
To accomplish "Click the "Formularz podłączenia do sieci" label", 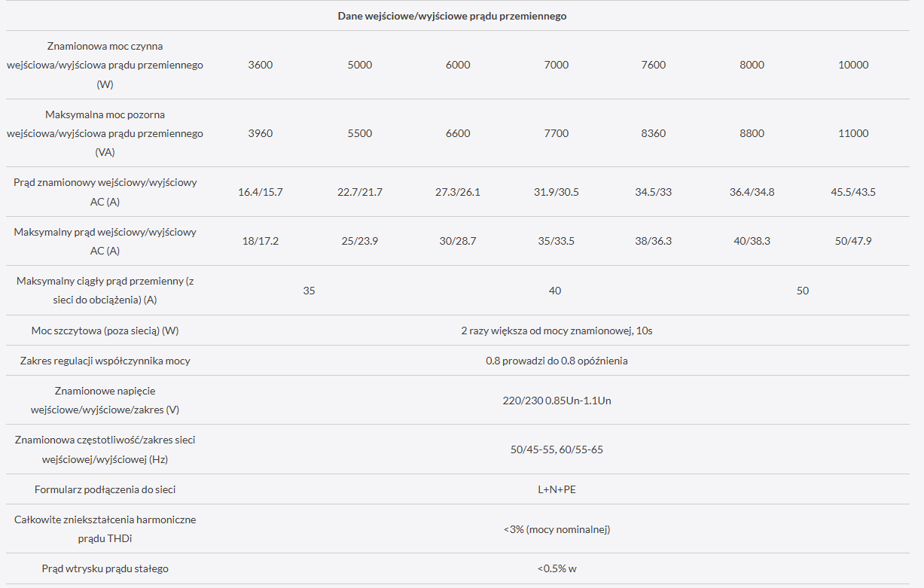I will click(x=105, y=489).
